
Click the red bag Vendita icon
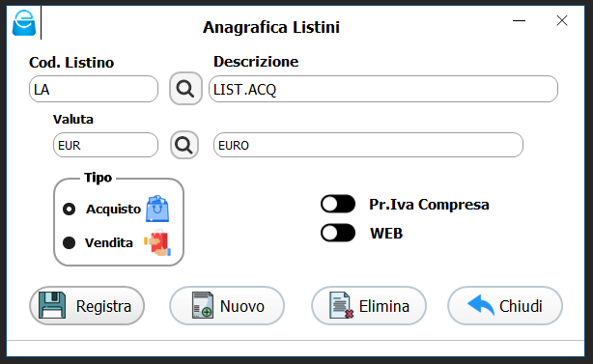(x=157, y=242)
